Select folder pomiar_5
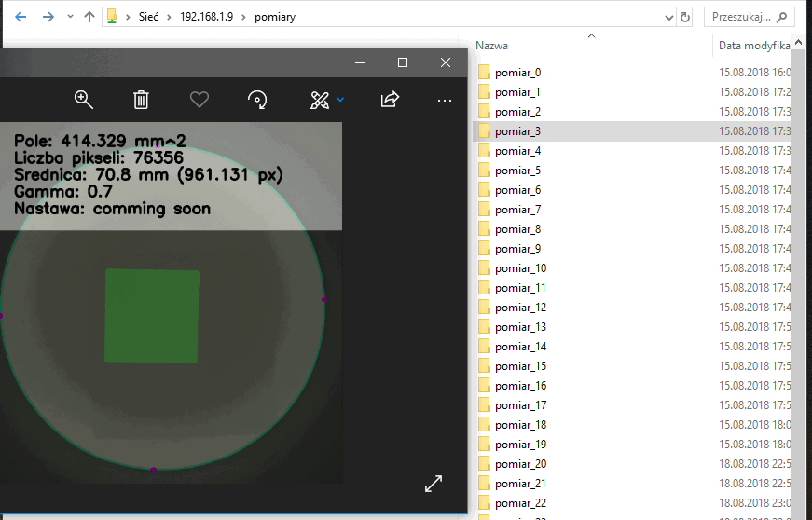The width and height of the screenshot is (812, 520). pos(517,171)
